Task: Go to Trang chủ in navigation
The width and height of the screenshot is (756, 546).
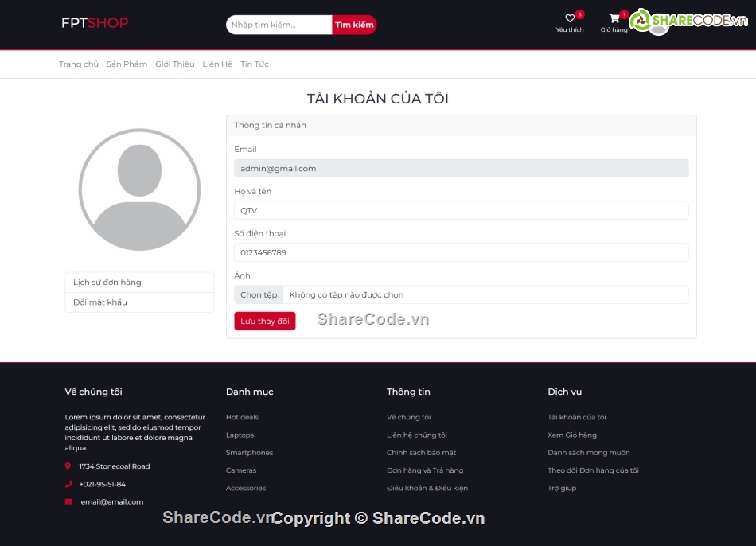Action: (x=79, y=64)
